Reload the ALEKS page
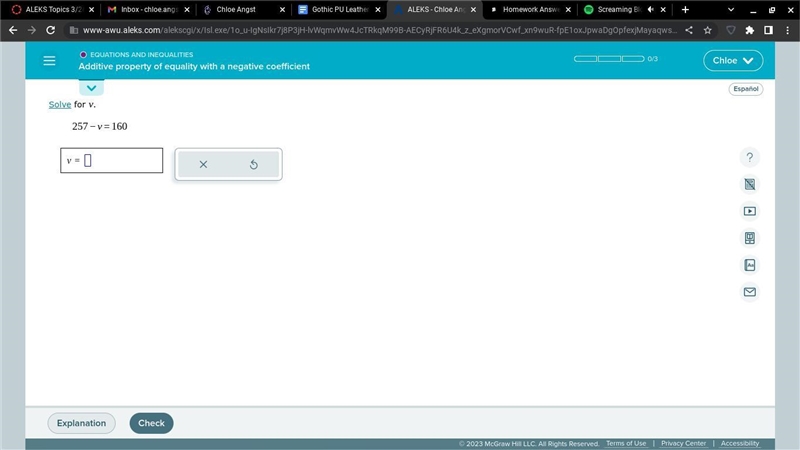 pos(50,30)
